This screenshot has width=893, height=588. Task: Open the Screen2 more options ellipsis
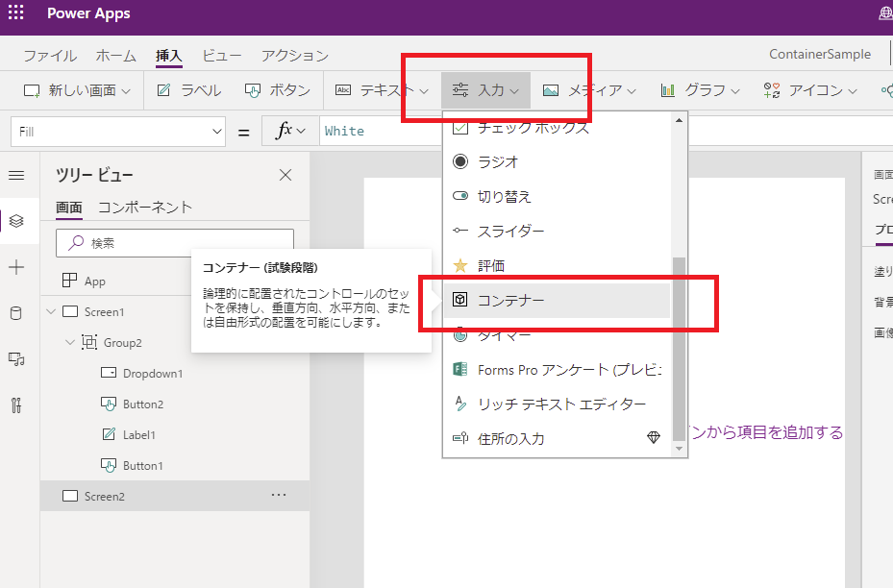pos(279,495)
